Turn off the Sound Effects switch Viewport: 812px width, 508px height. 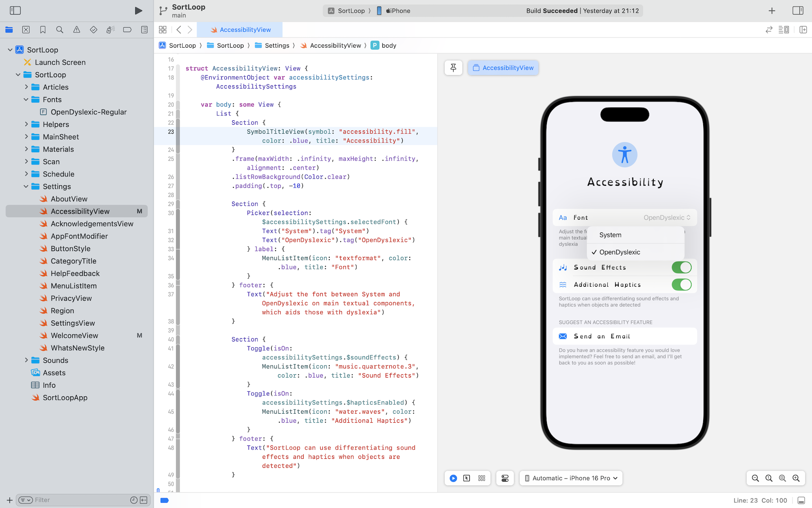(681, 267)
